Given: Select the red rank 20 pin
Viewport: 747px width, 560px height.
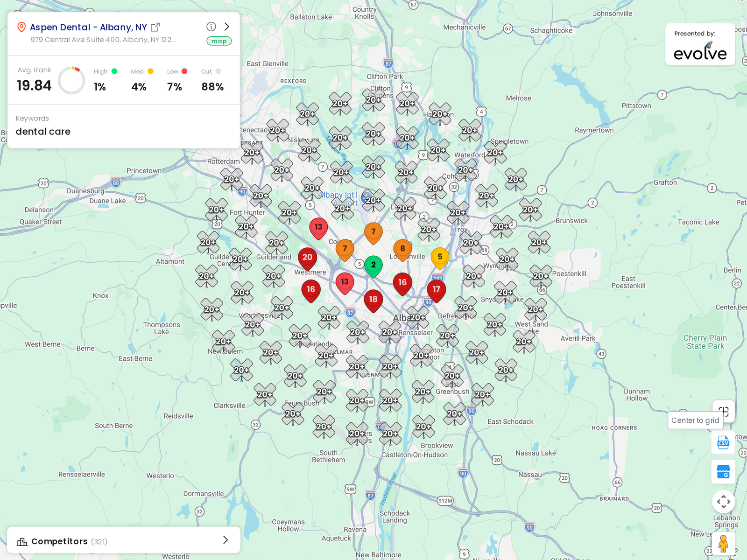Looking at the screenshot, I should (307, 259).
